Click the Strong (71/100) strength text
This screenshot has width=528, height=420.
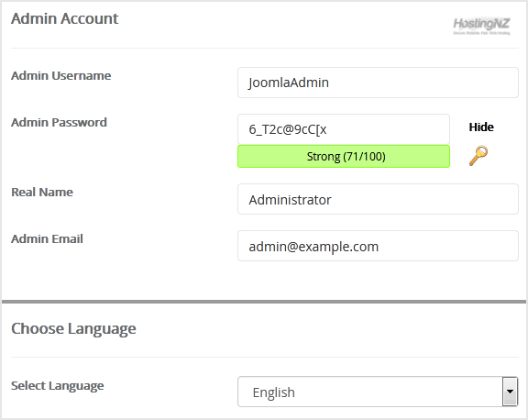click(x=346, y=157)
